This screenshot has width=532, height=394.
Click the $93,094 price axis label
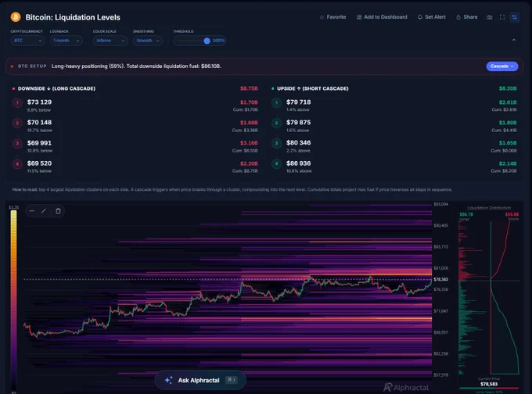click(440, 204)
